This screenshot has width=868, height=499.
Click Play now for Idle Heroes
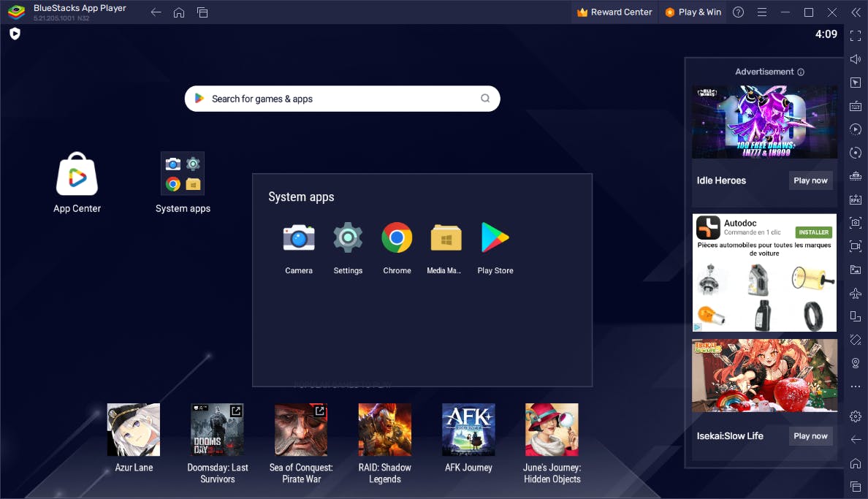(810, 180)
